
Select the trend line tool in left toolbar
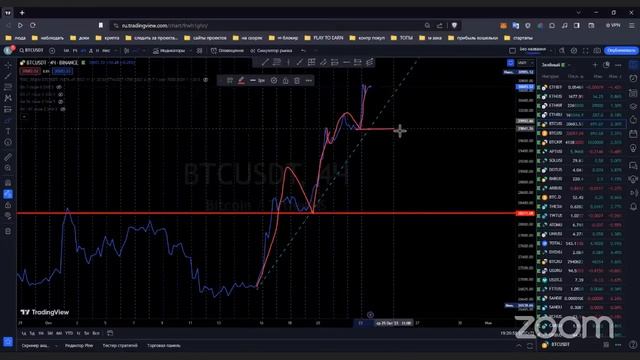tap(8, 76)
